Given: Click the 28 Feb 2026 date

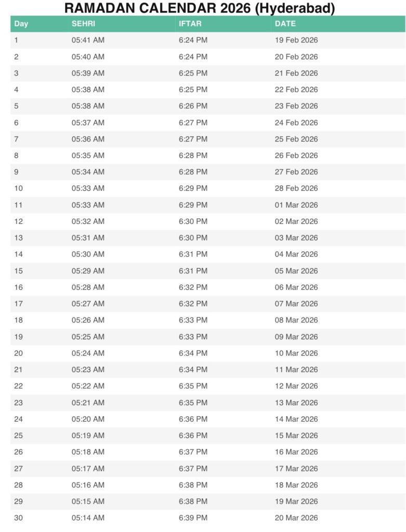Looking at the screenshot, I should [x=296, y=188].
